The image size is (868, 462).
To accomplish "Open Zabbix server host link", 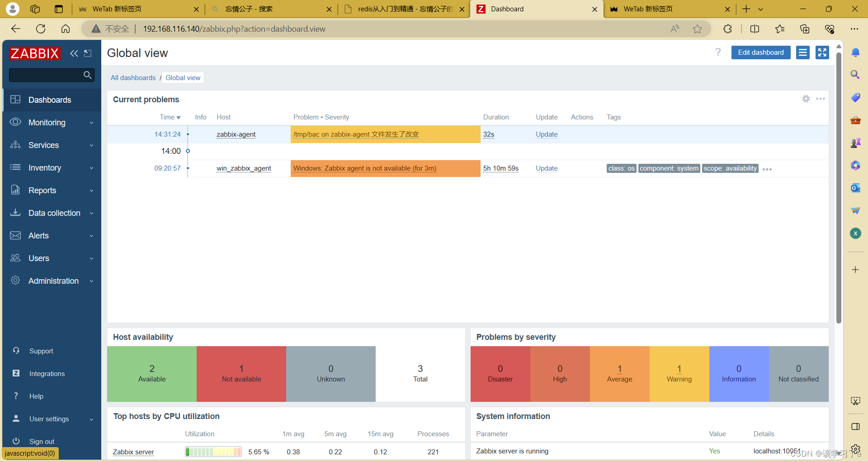I will (133, 452).
